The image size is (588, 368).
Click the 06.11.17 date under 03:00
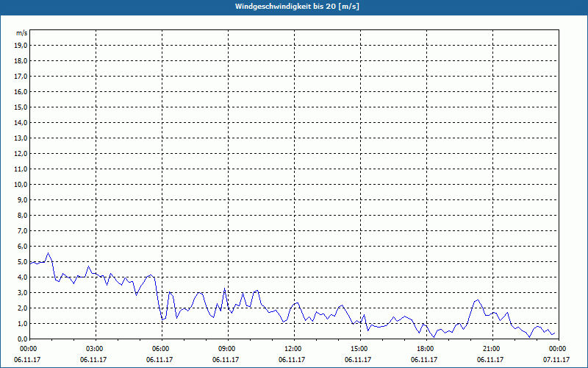pos(93,360)
